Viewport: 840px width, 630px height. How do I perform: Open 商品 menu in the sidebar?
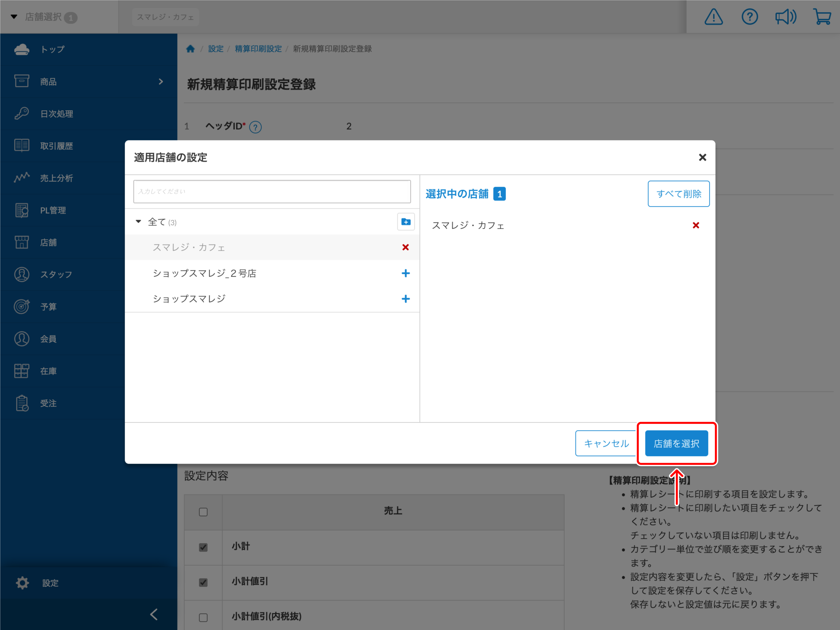(x=89, y=82)
